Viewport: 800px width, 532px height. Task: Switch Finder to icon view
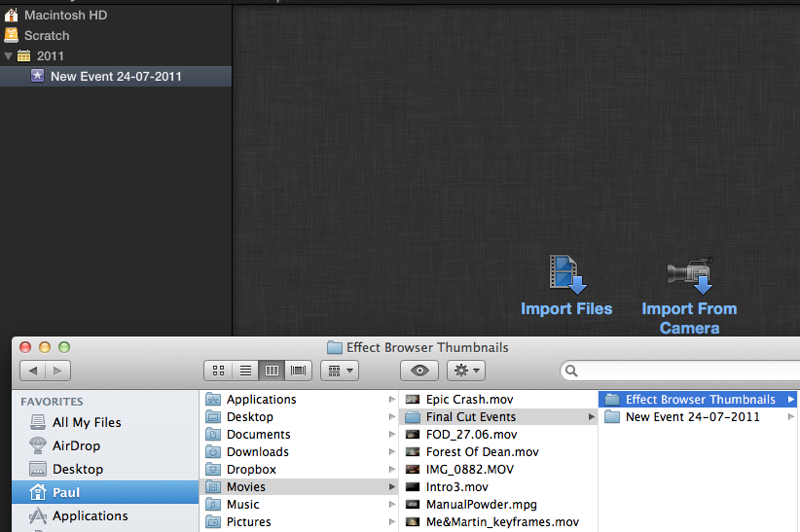(218, 371)
